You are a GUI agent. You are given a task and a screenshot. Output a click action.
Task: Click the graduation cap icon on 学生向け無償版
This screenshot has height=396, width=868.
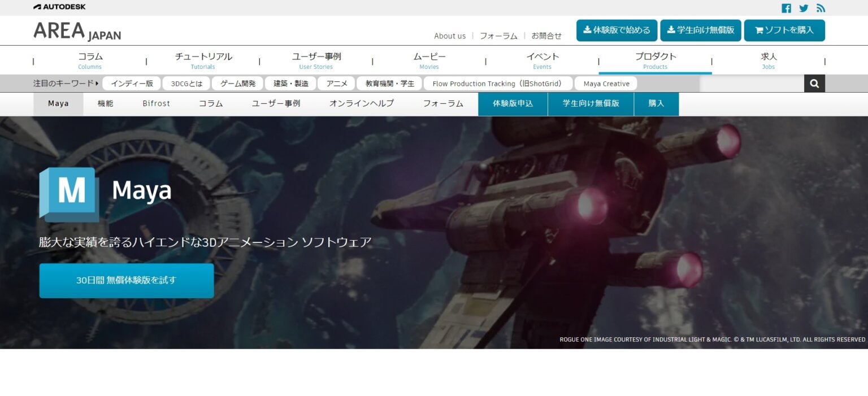670,31
